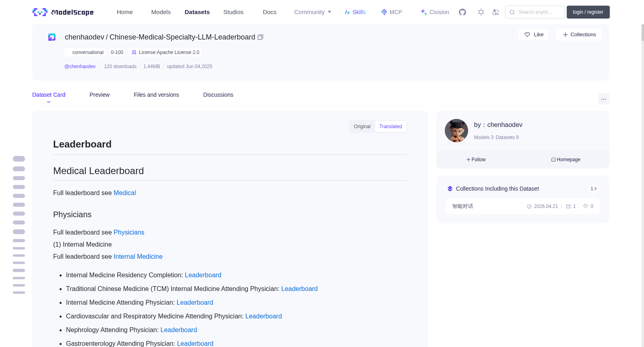Viewport: 644px width, 347px height.
Task: Go to the Home page
Action: 125,12
